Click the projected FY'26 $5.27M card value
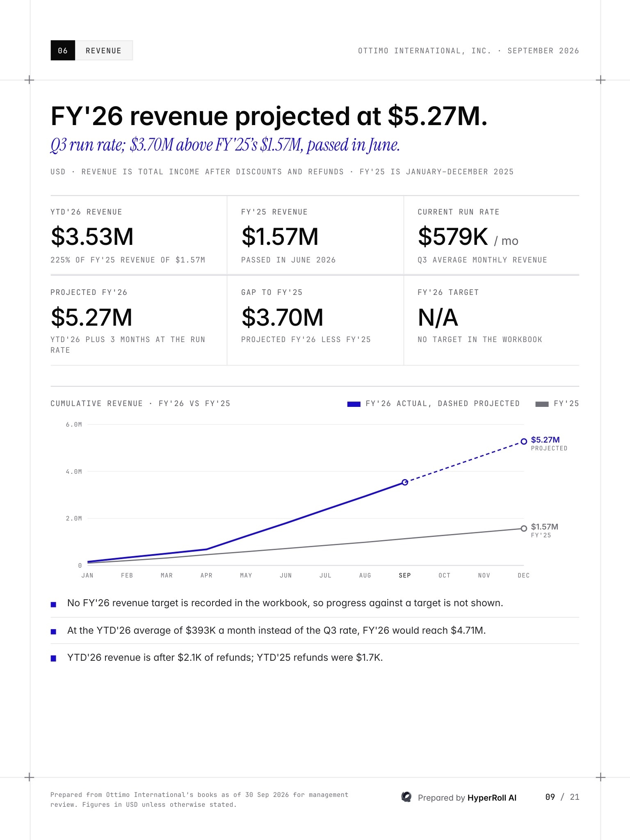 point(91,317)
